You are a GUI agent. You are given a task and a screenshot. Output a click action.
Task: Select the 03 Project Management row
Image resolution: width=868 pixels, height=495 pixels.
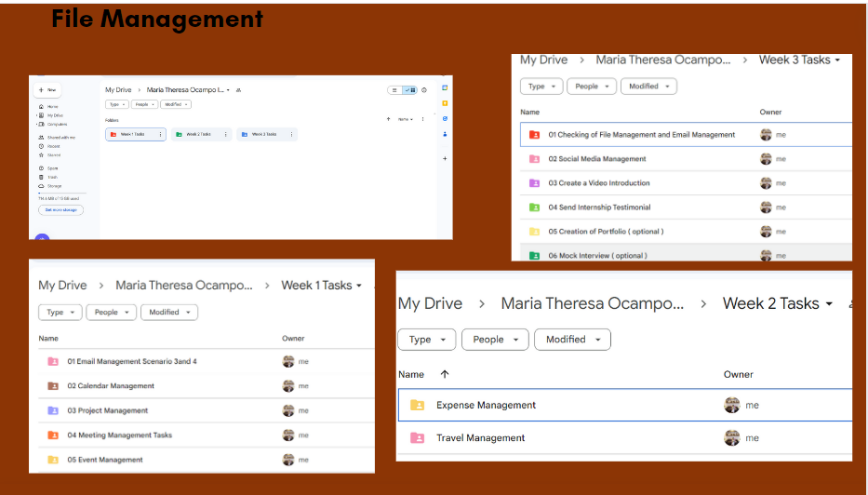point(207,410)
